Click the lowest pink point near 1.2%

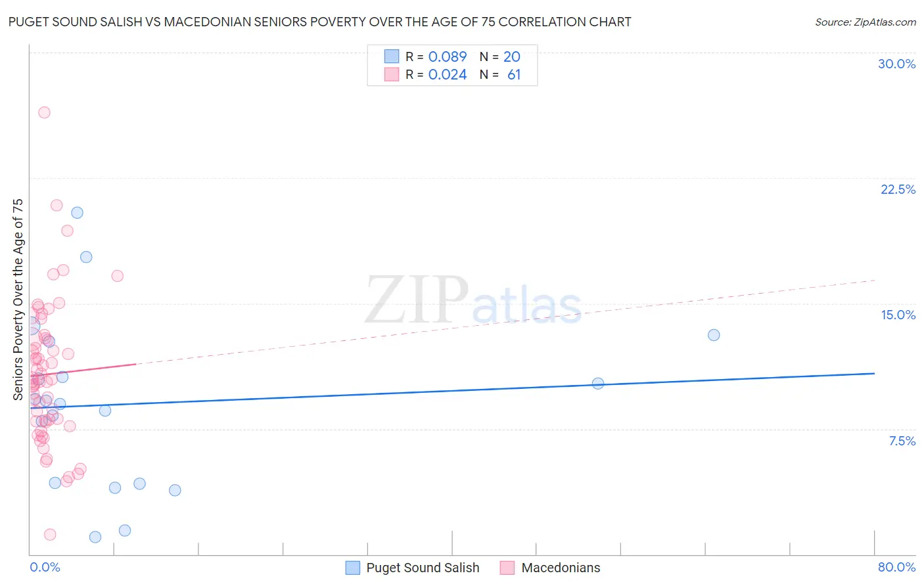[50, 535]
